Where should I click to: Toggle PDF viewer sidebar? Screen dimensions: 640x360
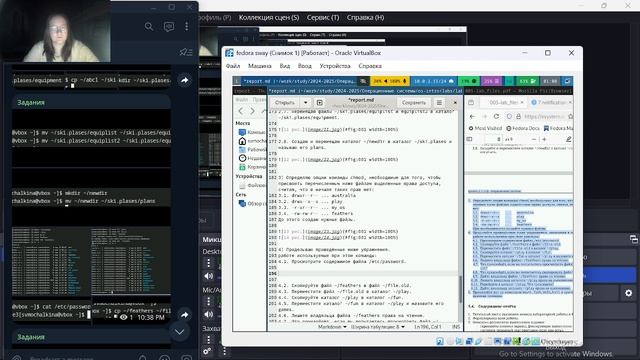(x=470, y=139)
